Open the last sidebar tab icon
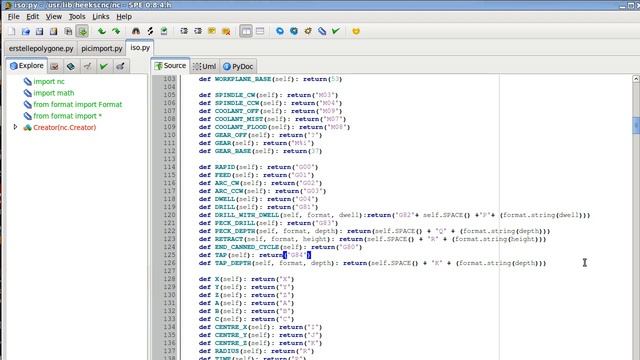The width and height of the screenshot is (640, 360). pos(120,66)
